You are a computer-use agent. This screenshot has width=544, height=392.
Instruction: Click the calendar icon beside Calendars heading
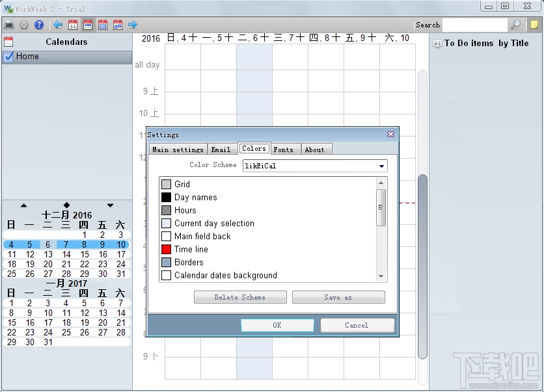[8, 42]
